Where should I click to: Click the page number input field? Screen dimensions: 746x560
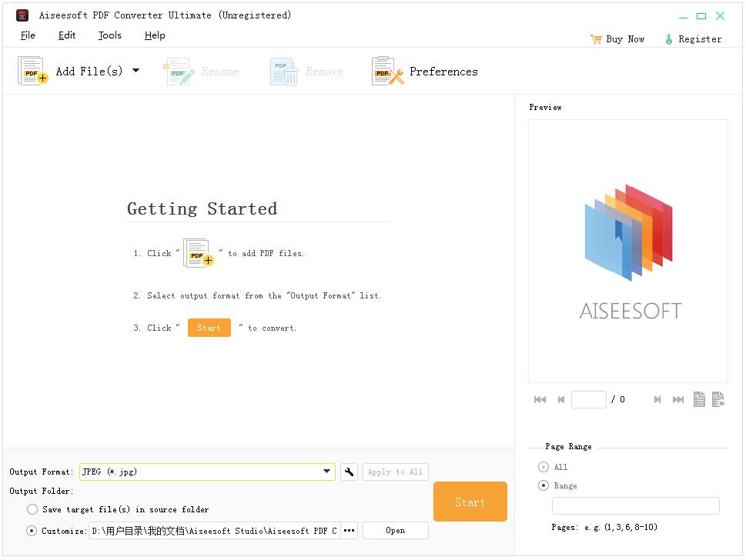(x=589, y=399)
